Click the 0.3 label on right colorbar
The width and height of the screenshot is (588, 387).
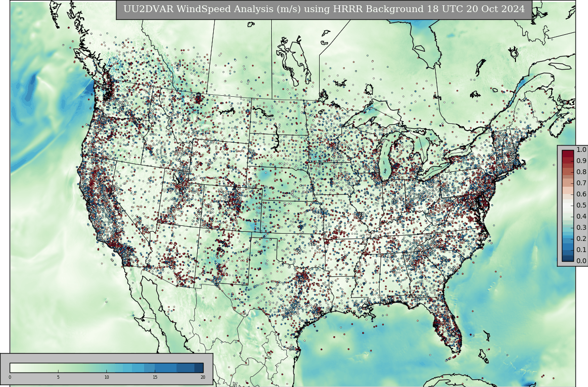pyautogui.click(x=581, y=228)
